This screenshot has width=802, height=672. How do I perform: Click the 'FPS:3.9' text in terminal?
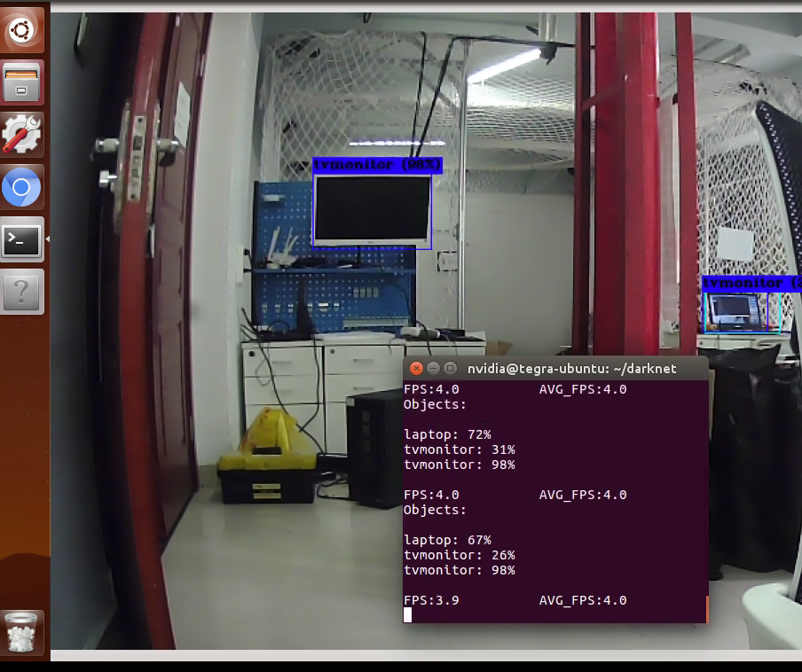coord(431,600)
